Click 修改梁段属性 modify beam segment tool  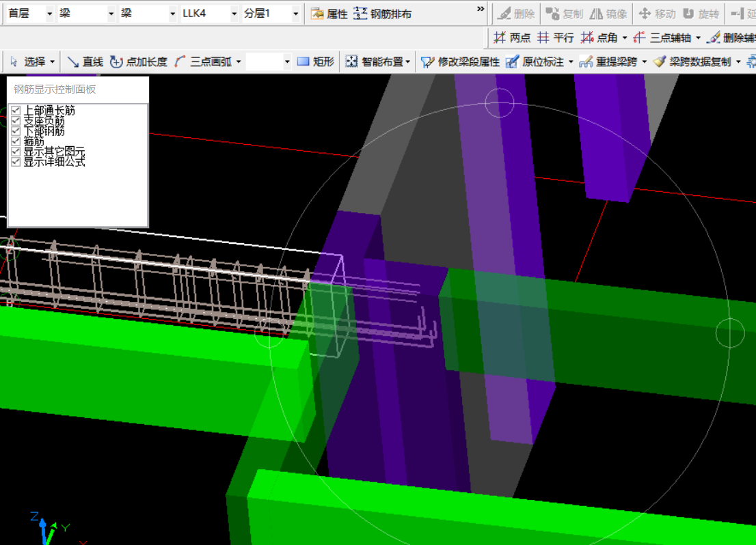(x=460, y=61)
